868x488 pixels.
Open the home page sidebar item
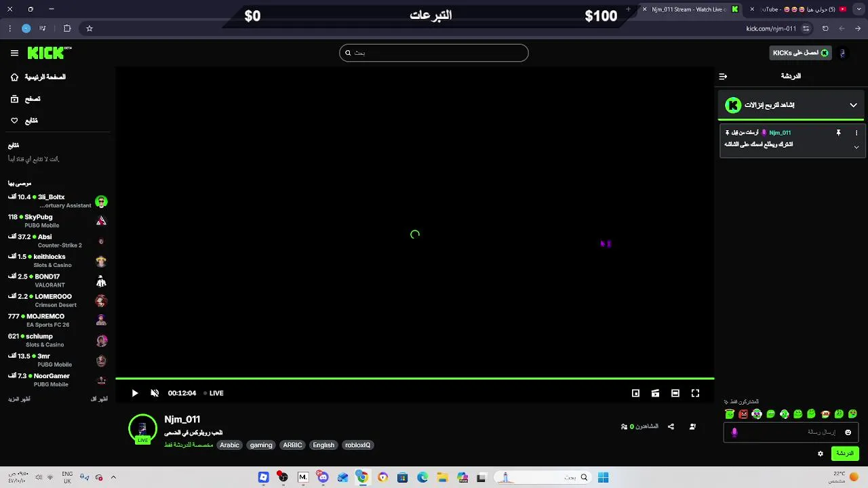[38, 77]
